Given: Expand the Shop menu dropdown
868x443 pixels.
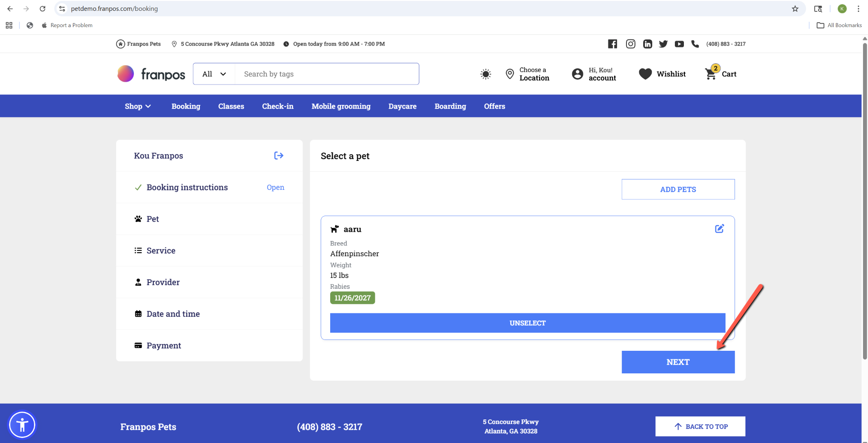Looking at the screenshot, I should tap(138, 106).
